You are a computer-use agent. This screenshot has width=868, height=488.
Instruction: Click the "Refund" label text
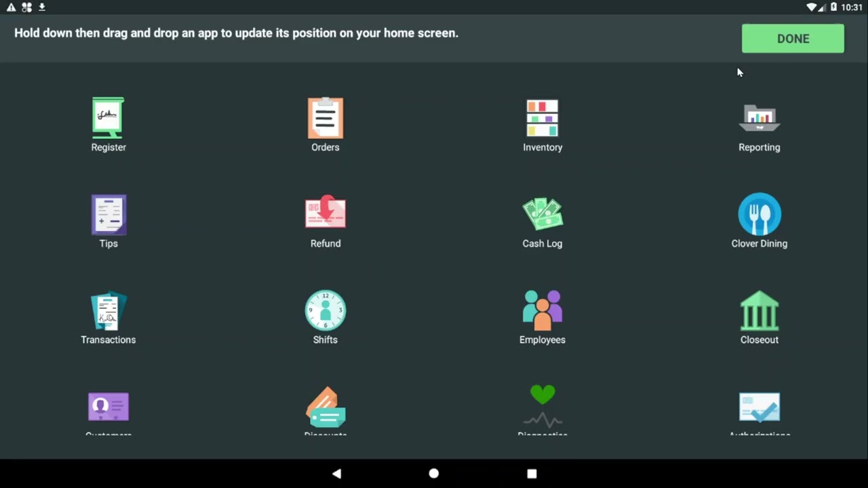coord(325,243)
